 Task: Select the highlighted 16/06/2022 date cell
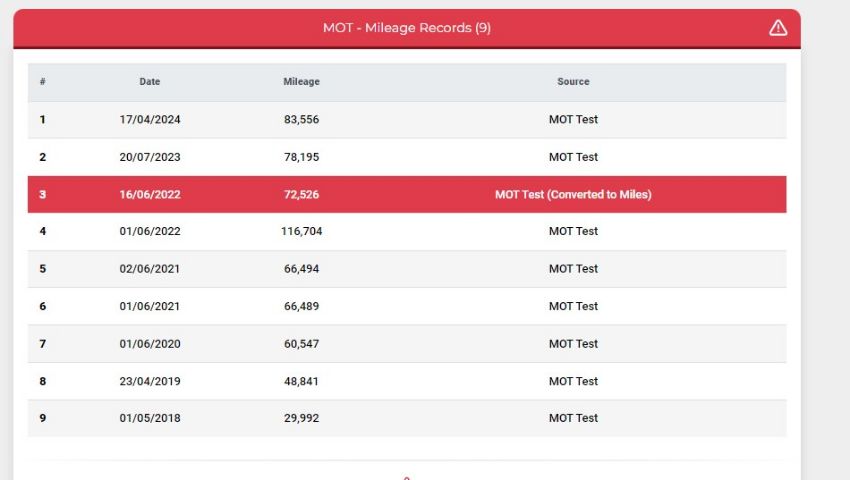coord(150,194)
